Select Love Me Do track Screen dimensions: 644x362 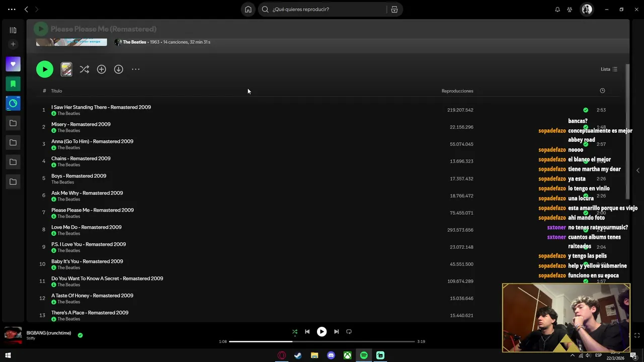[87, 227]
